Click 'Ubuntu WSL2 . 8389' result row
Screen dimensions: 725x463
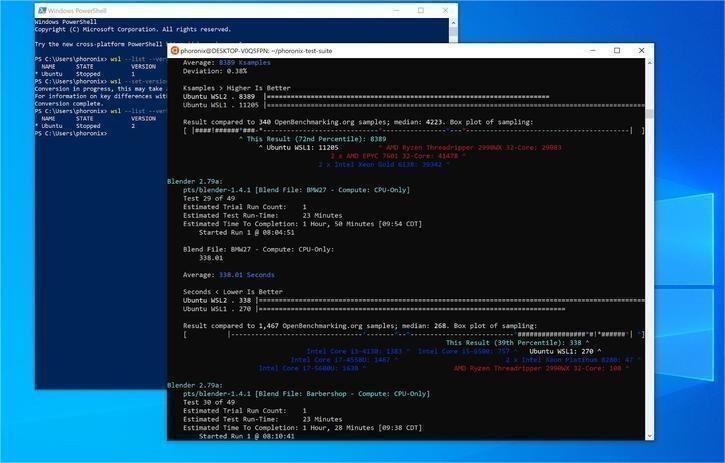click(366, 97)
